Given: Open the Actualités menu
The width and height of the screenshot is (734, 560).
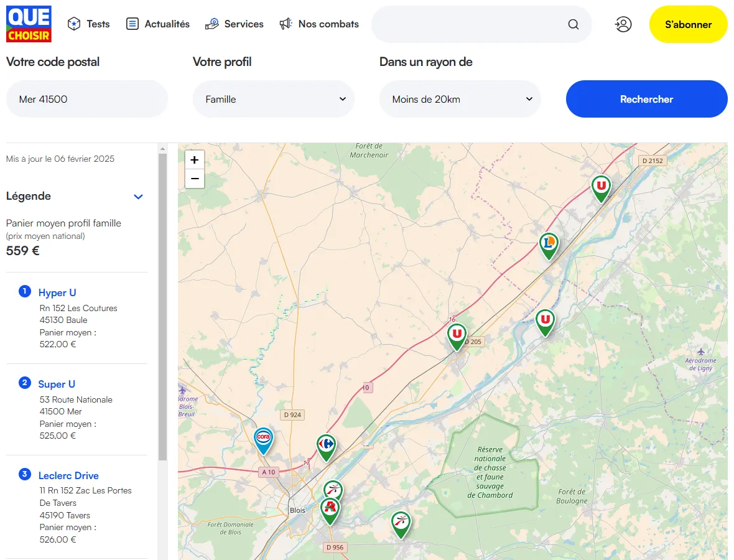Looking at the screenshot, I should click(158, 24).
